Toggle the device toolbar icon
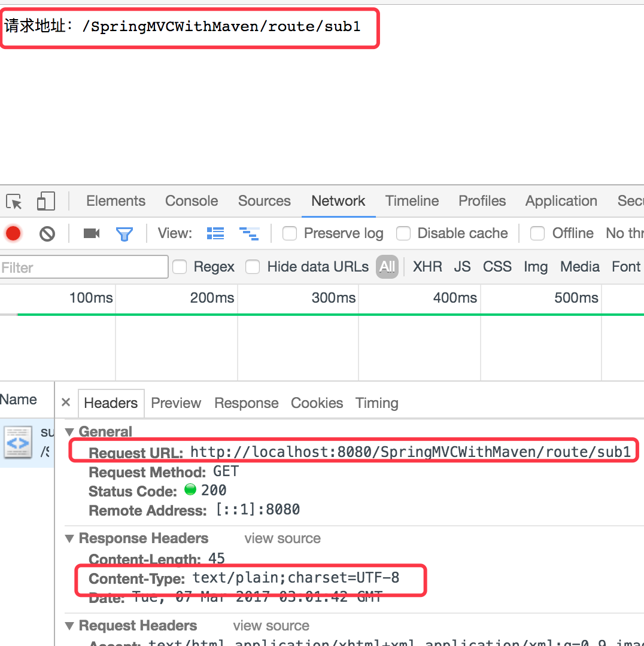The image size is (644, 646). point(45,201)
